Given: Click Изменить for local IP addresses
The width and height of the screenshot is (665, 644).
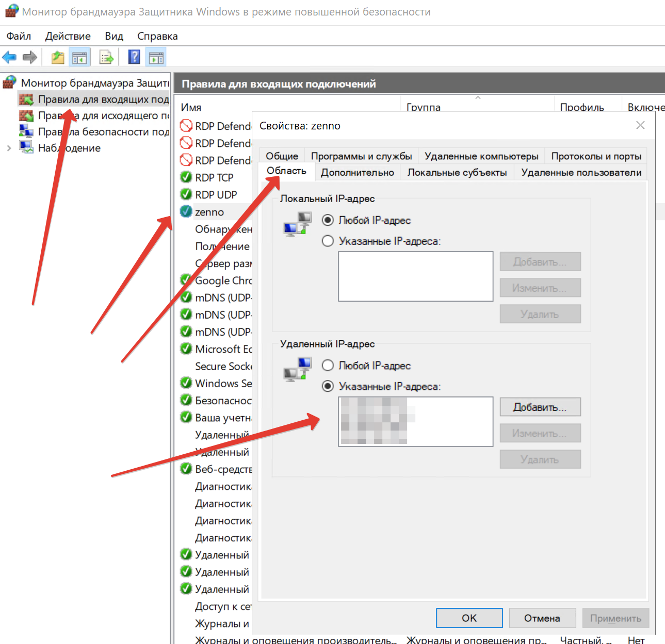Looking at the screenshot, I should click(540, 288).
